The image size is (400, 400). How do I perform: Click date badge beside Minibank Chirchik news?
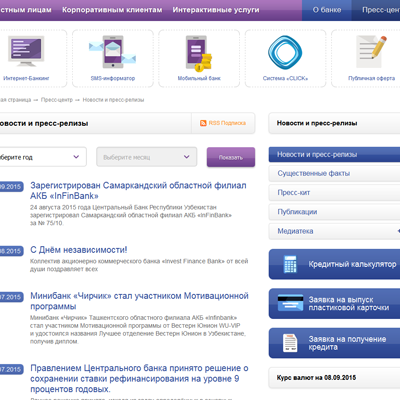pos(12,297)
